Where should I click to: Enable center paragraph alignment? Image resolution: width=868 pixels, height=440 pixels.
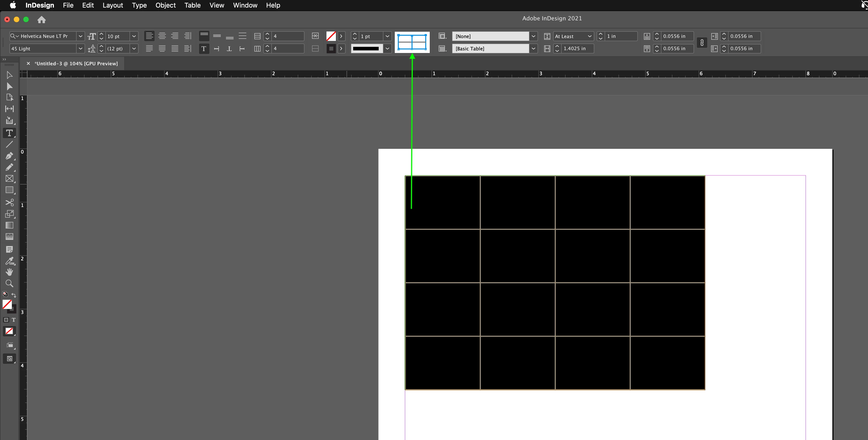pyautogui.click(x=162, y=36)
